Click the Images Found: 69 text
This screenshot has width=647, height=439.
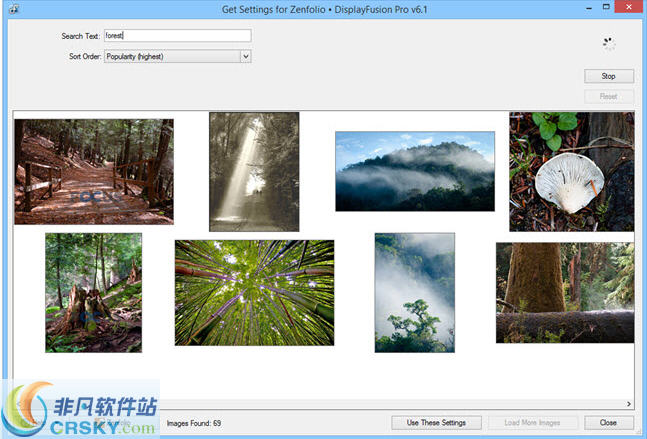coord(194,423)
